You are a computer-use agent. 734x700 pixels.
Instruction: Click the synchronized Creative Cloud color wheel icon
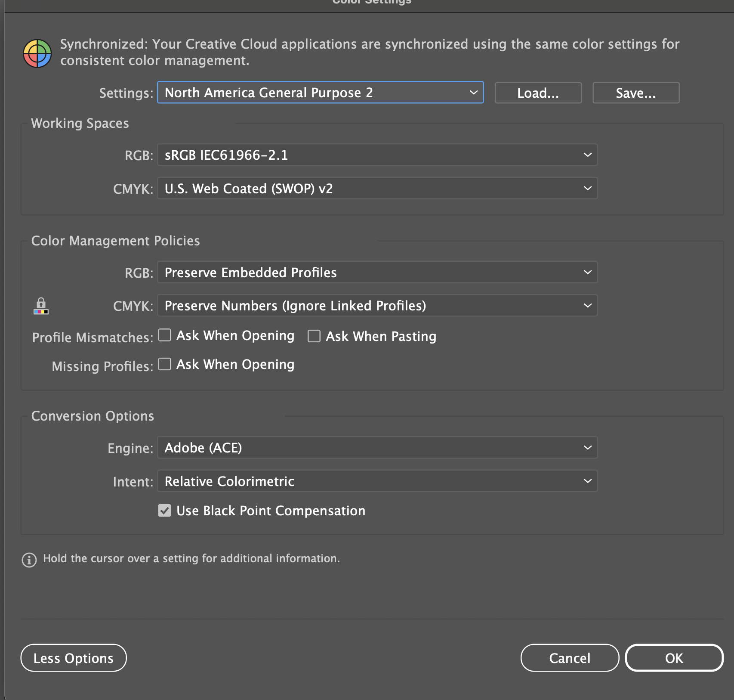point(37,53)
